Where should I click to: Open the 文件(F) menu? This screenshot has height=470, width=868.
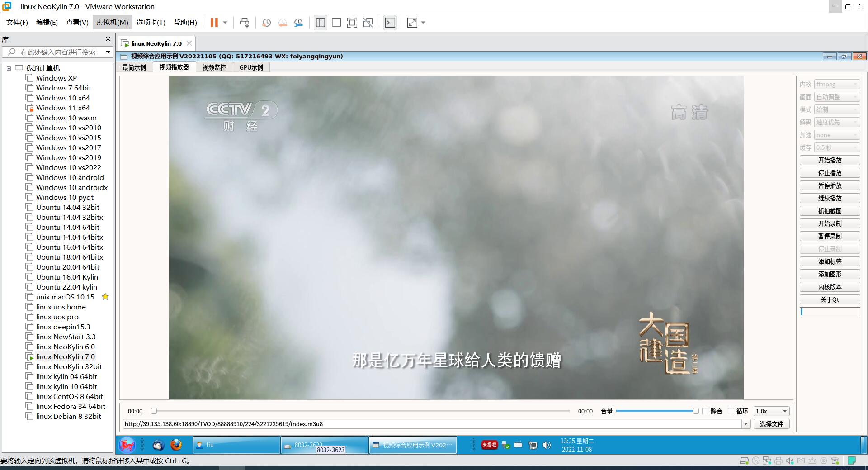pos(17,23)
